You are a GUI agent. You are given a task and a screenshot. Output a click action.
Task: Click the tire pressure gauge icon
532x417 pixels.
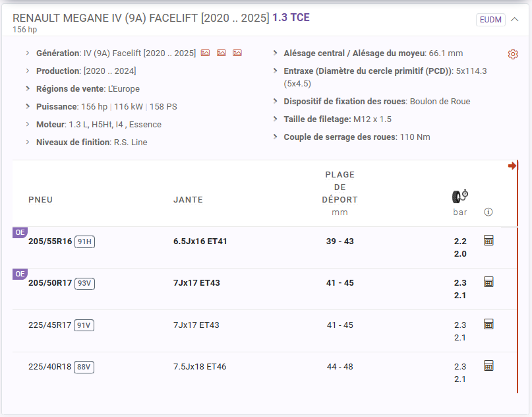pyautogui.click(x=460, y=196)
